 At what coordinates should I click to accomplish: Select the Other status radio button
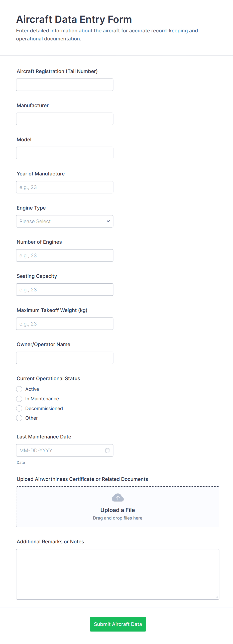tap(19, 418)
